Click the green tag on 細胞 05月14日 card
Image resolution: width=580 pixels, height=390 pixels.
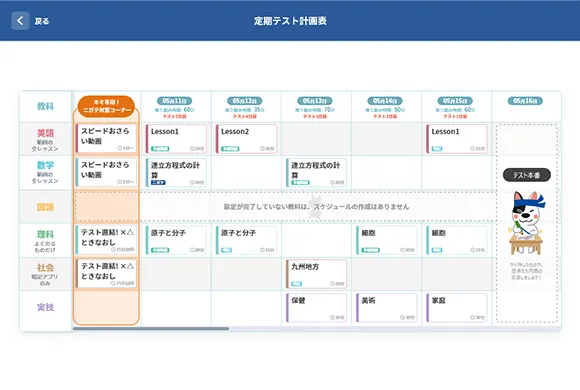coord(371,250)
